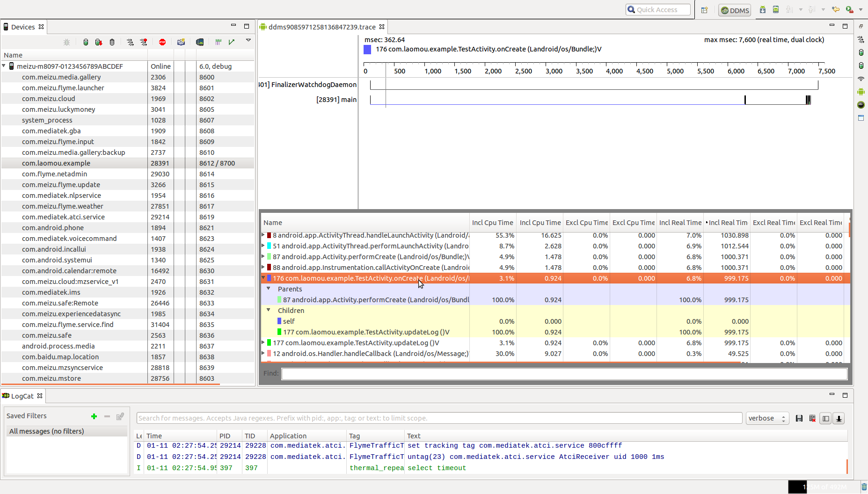Screen dimensions: 868x494
Task: Click the LogCat message search field
Action: (x=439, y=418)
